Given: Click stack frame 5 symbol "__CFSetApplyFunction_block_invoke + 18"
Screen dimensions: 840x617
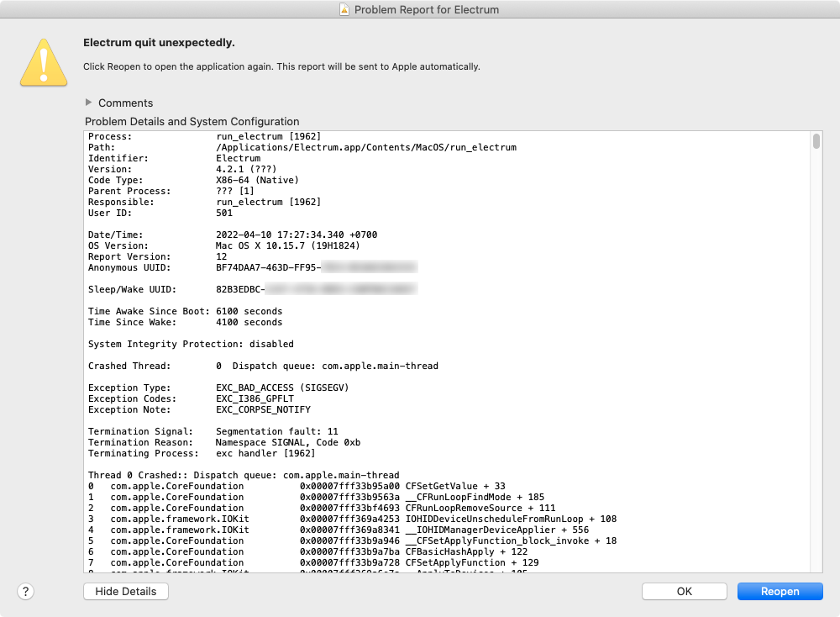Looking at the screenshot, I should tap(511, 541).
